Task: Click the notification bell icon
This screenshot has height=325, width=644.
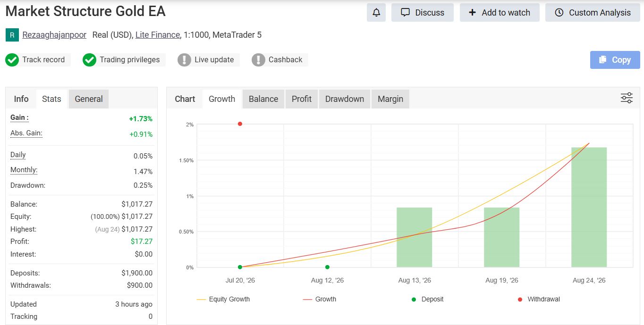Action: [x=376, y=13]
